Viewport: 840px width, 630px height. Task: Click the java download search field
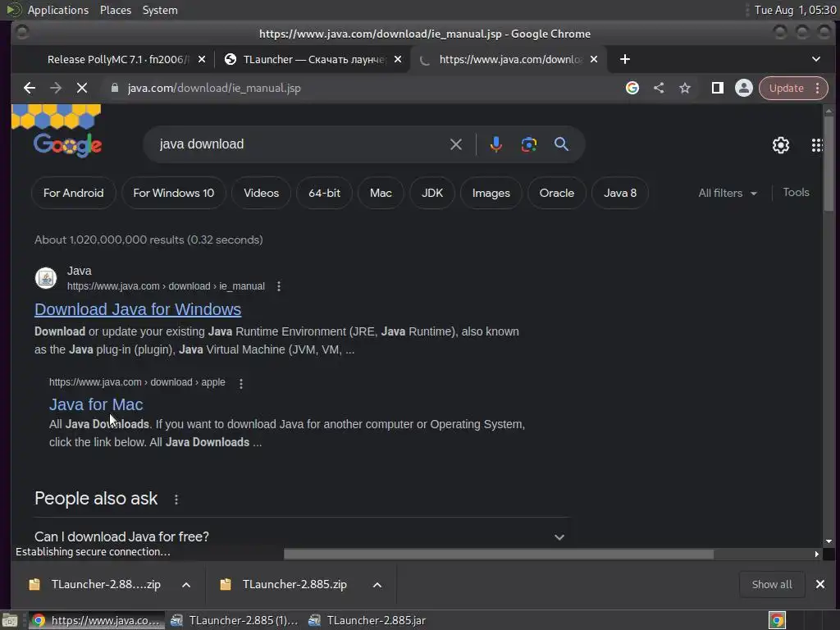point(300,144)
